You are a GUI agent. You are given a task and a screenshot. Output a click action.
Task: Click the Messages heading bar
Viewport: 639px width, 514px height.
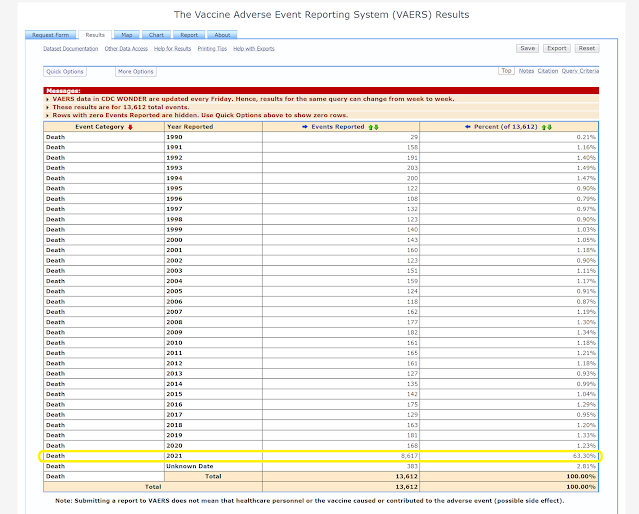pyautogui.click(x=321, y=91)
